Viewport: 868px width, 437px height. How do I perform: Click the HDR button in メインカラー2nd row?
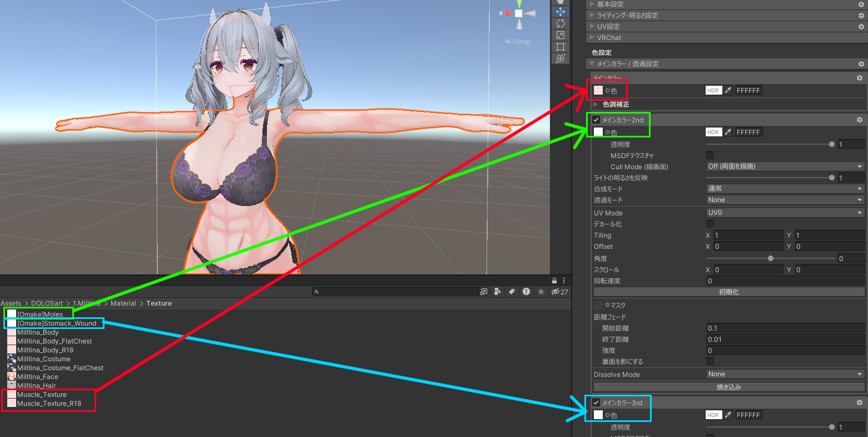point(713,132)
